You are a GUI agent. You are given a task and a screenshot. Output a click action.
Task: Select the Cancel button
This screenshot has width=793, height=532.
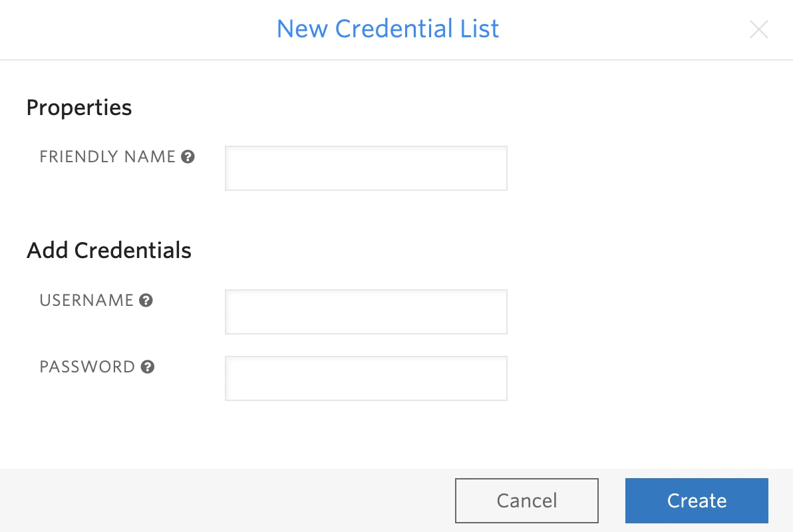[x=526, y=500]
